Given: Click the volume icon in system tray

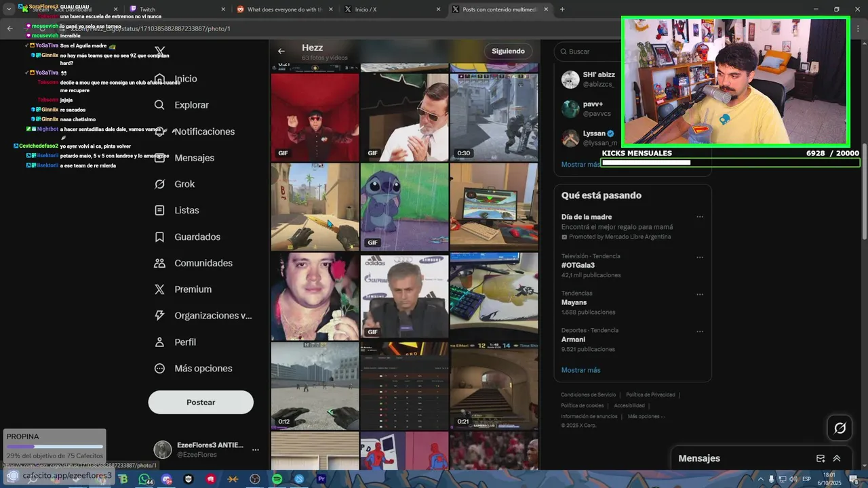Looking at the screenshot, I should pos(793,479).
